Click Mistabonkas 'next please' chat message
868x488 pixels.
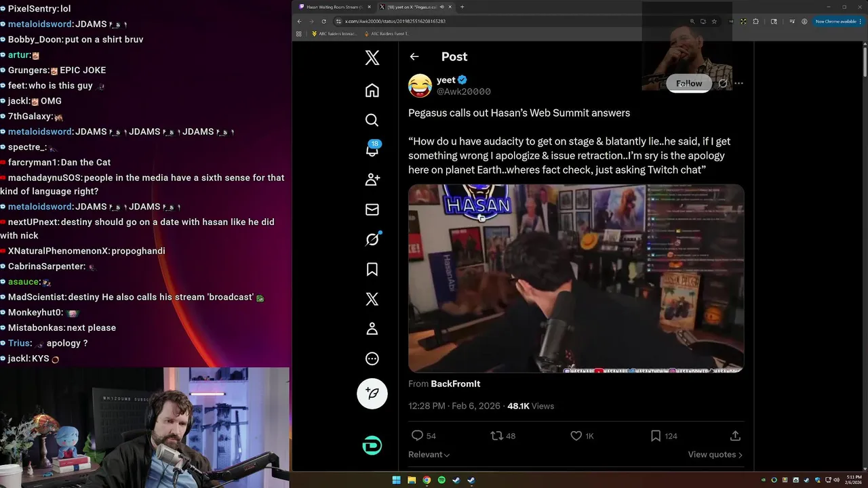[x=58, y=327]
